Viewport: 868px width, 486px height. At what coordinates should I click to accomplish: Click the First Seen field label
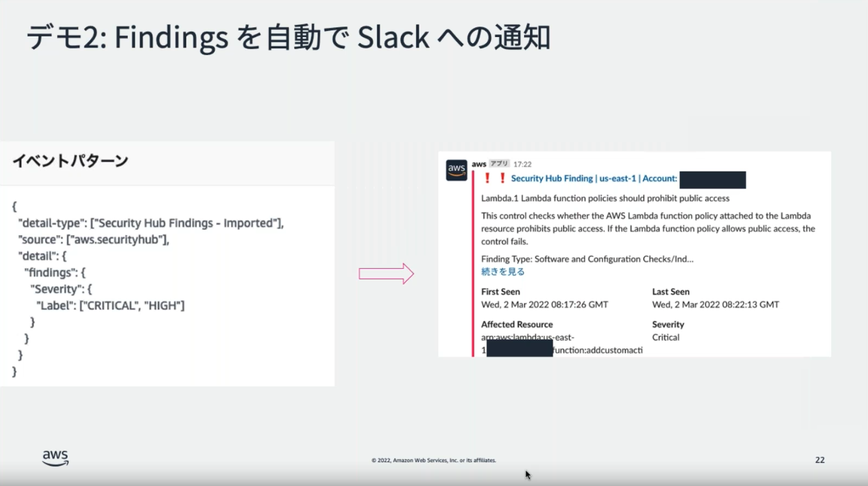pyautogui.click(x=500, y=291)
